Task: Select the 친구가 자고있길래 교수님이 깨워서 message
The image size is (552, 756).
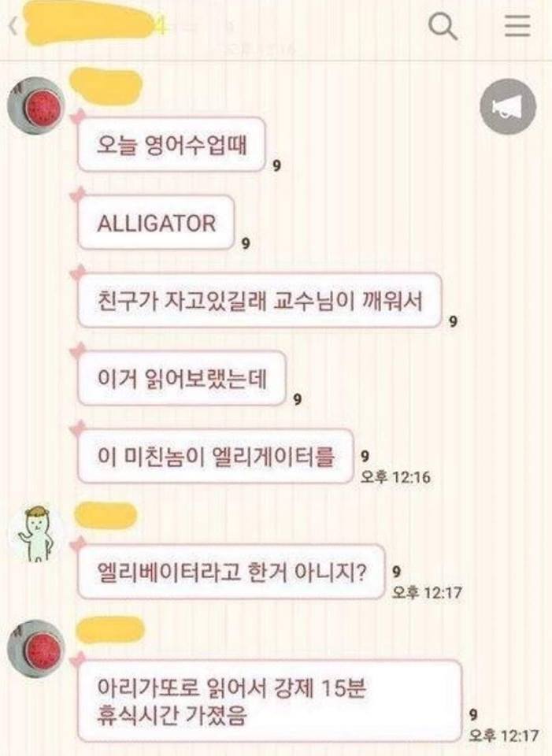Action: coord(259,300)
